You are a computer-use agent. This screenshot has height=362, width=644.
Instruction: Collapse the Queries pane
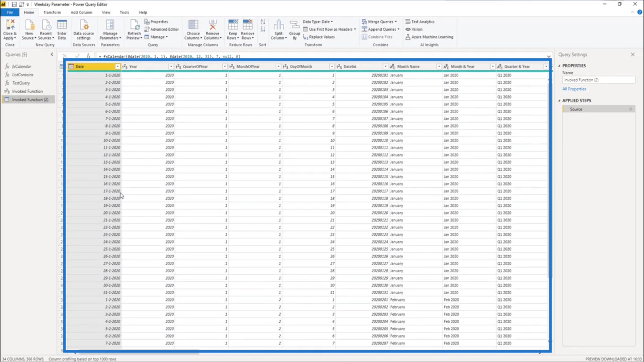[52, 54]
